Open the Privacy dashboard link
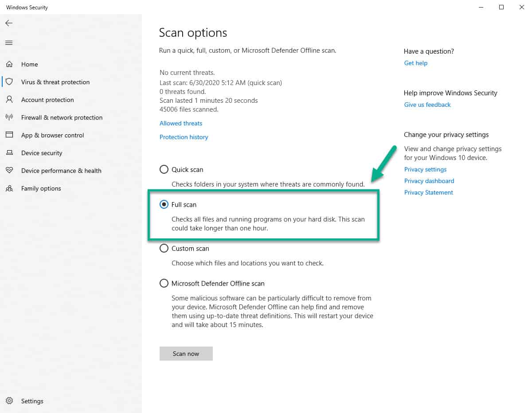 tap(429, 181)
